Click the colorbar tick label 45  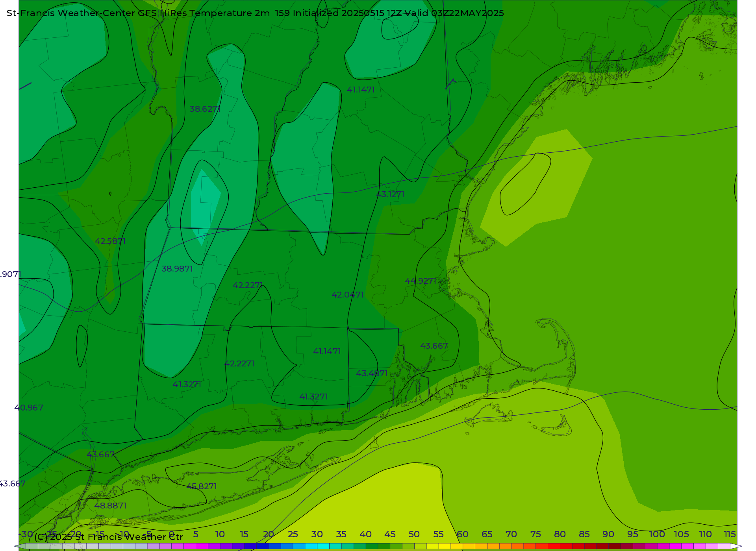point(390,534)
